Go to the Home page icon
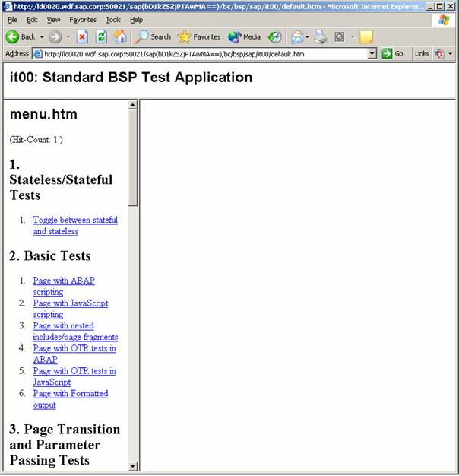The image size is (459, 476). tap(120, 36)
